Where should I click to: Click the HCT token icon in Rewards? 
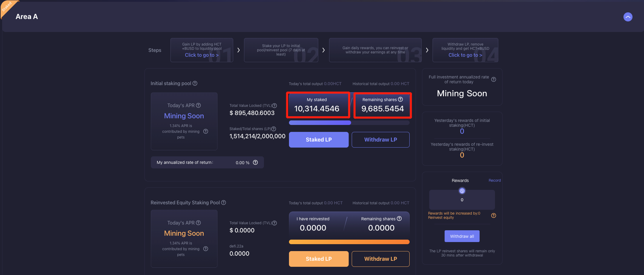click(462, 191)
